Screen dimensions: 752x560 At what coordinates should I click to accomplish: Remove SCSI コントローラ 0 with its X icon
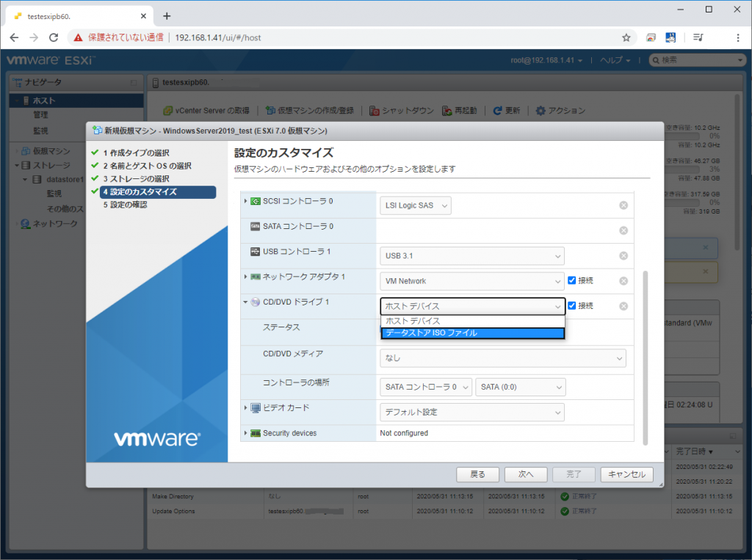click(623, 206)
